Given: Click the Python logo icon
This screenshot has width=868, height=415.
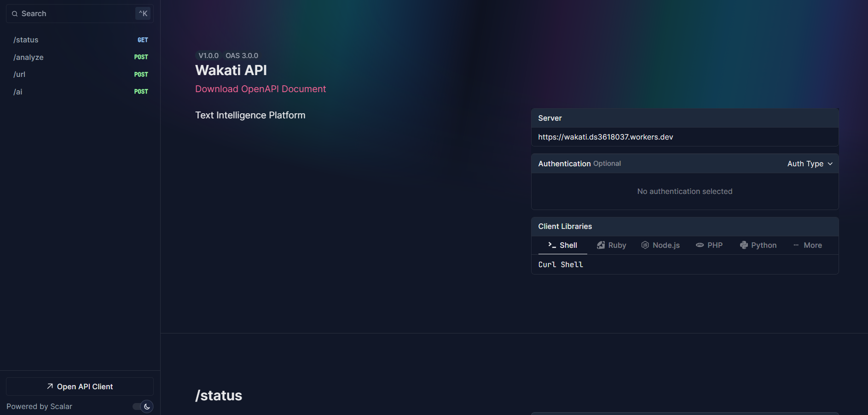Looking at the screenshot, I should (x=743, y=245).
